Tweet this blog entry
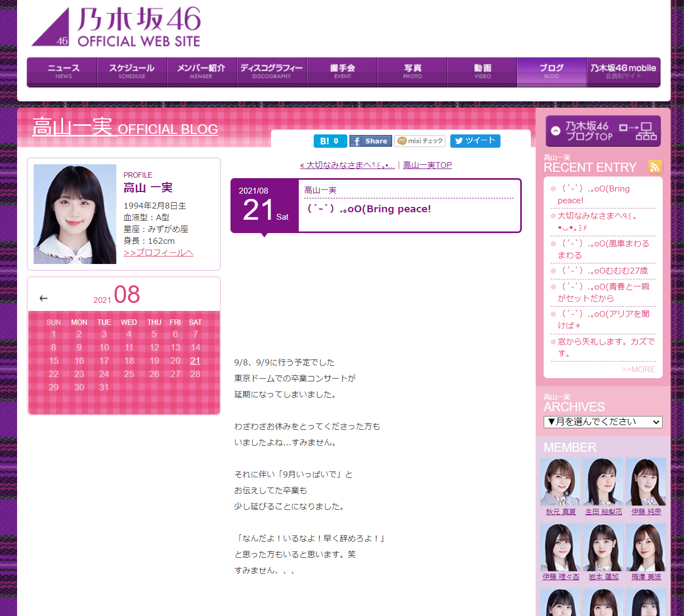684x616 pixels. tap(475, 141)
